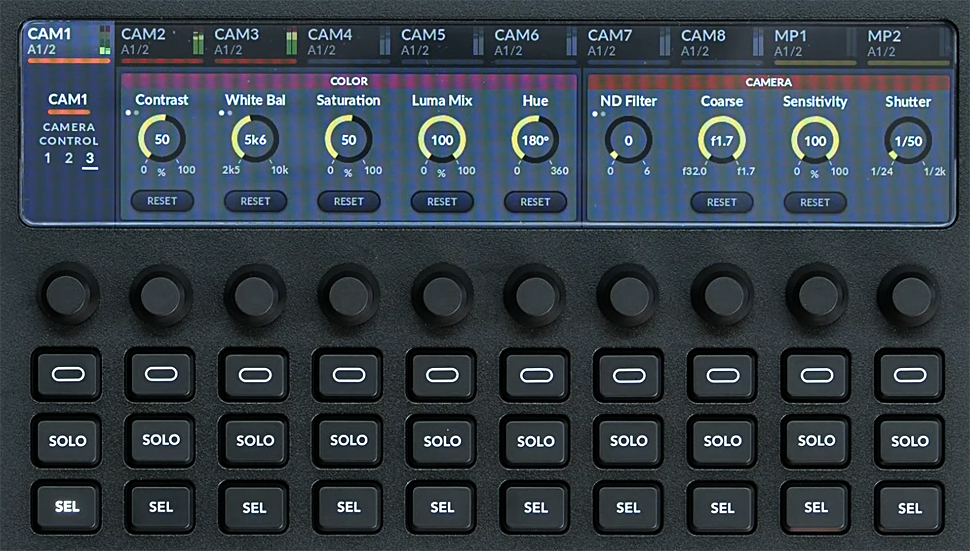Reset the Saturation value

349,202
